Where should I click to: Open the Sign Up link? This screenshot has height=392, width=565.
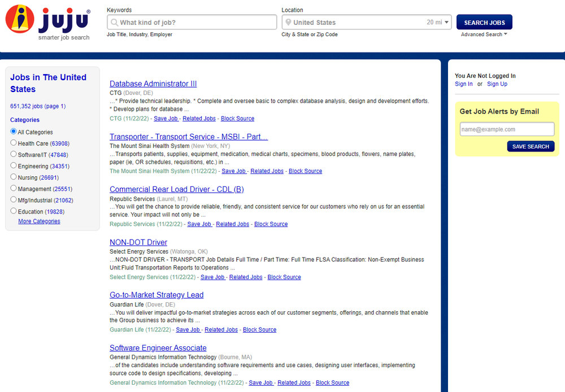click(x=497, y=84)
